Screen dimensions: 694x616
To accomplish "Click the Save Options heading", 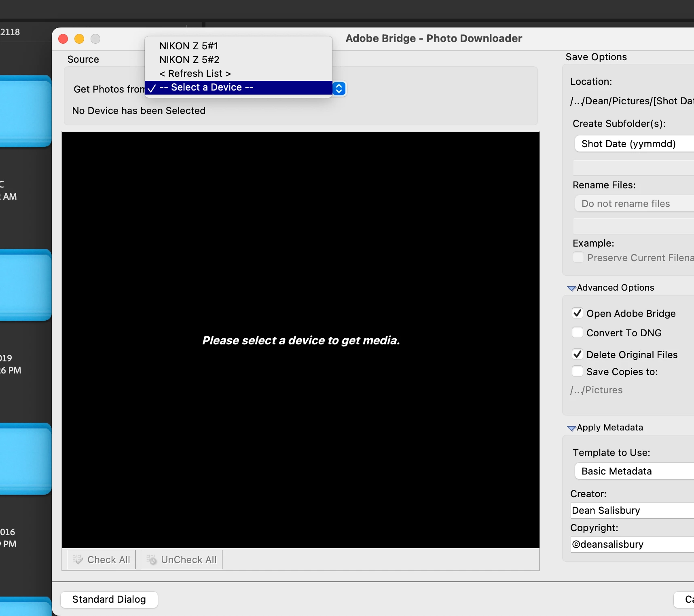I will (x=596, y=57).
